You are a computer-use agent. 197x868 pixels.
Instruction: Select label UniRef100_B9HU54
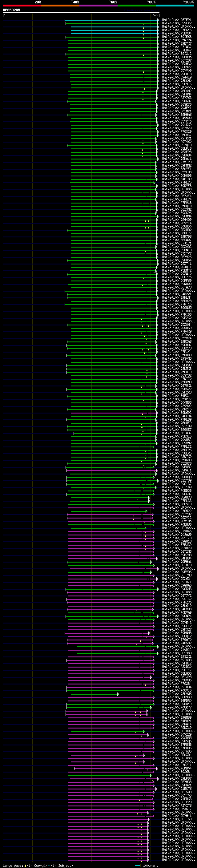tap(176, 260)
